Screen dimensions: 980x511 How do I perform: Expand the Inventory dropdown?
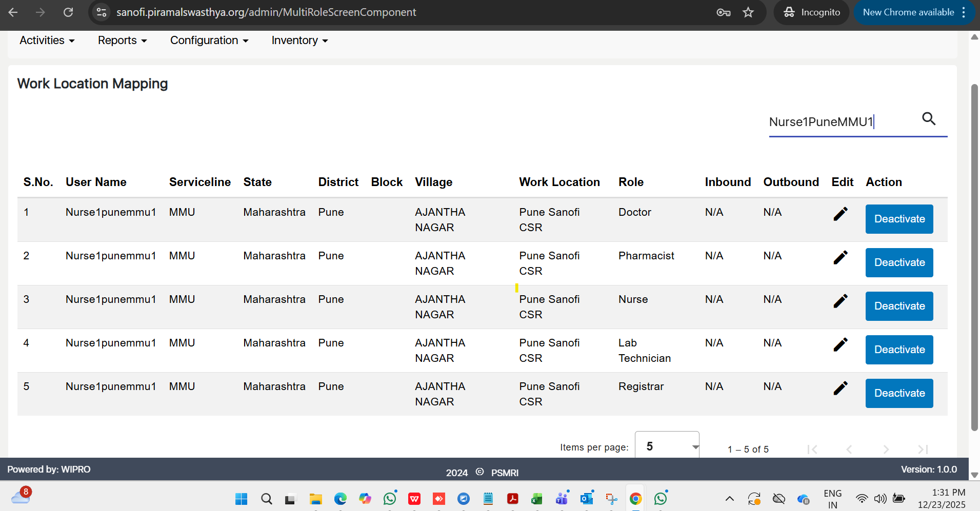click(299, 40)
